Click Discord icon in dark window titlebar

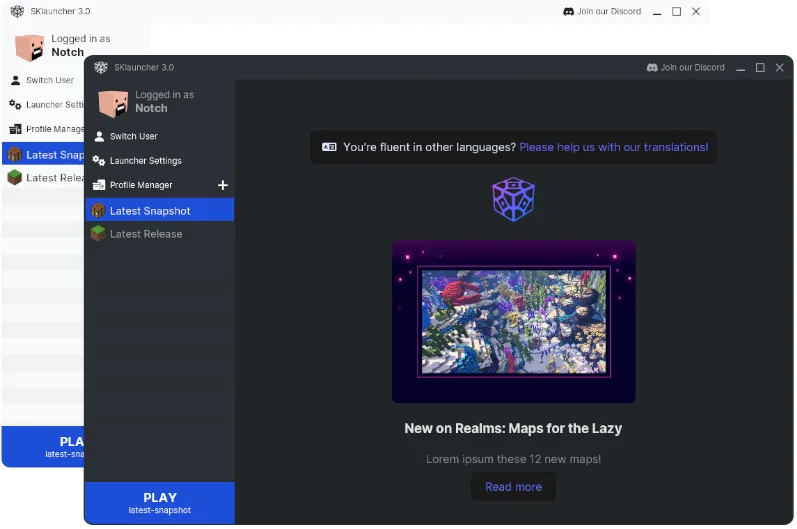click(652, 68)
